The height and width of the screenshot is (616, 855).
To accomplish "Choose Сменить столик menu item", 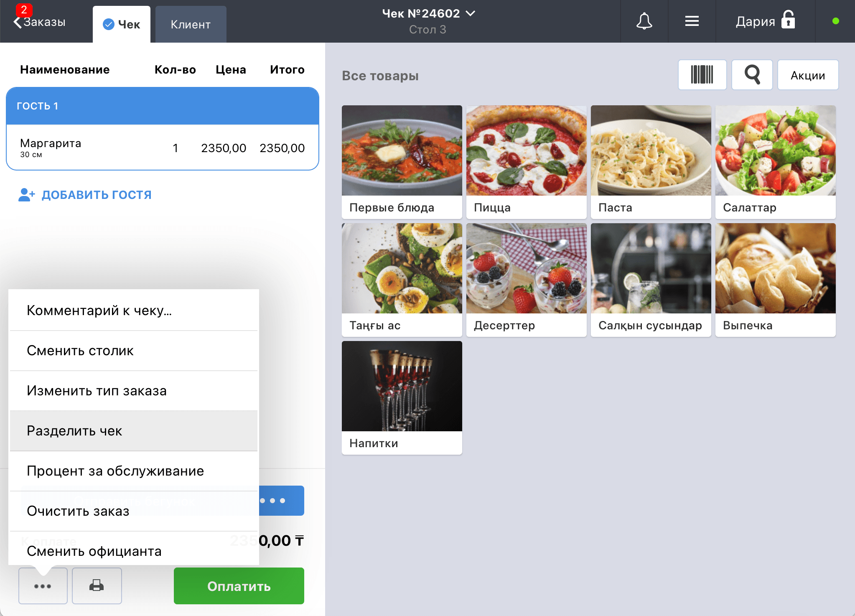I will (x=134, y=351).
